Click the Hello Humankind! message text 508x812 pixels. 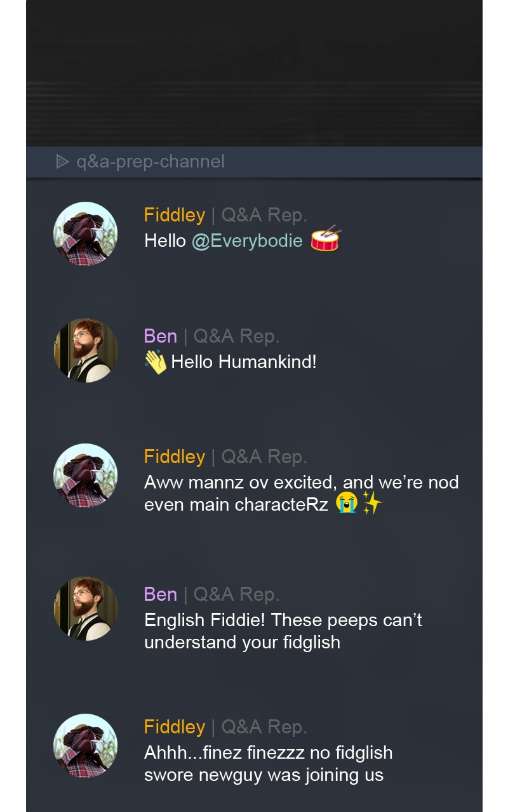[244, 362]
